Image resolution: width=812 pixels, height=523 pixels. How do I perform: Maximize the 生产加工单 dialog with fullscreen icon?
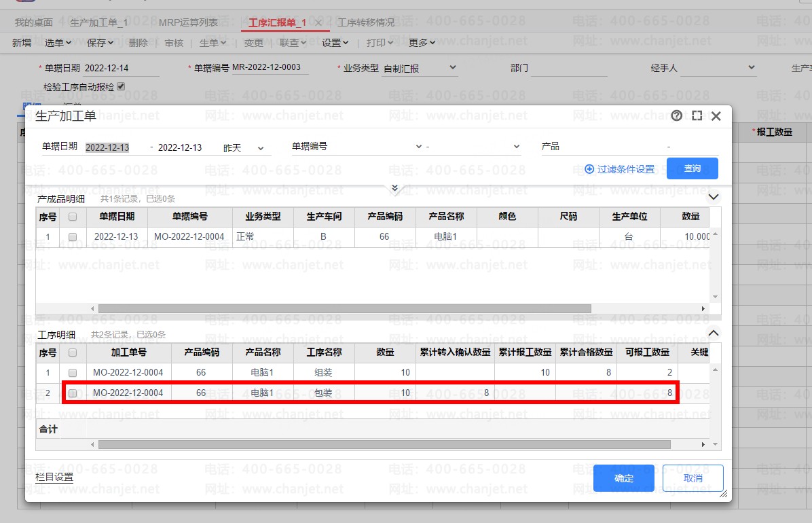click(x=697, y=116)
